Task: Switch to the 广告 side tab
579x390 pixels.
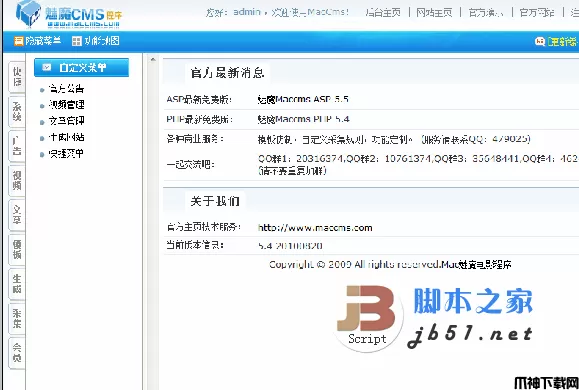Action: point(17,146)
